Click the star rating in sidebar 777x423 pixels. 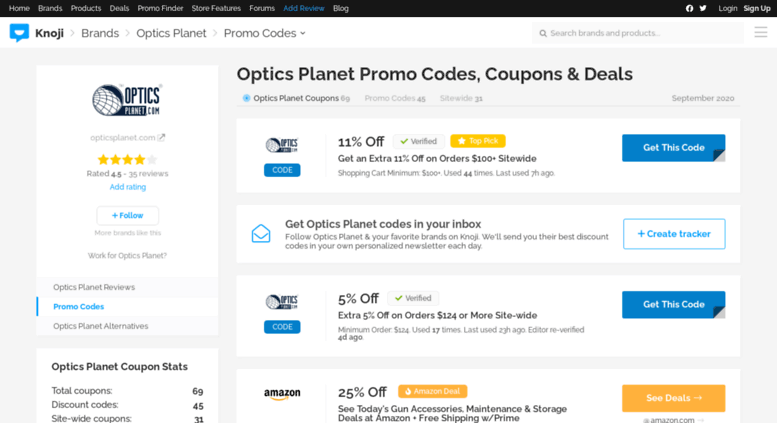point(127,159)
